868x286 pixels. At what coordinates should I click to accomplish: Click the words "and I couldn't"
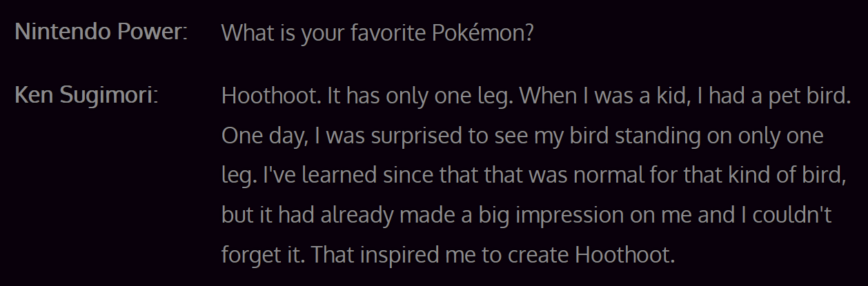pos(767,216)
